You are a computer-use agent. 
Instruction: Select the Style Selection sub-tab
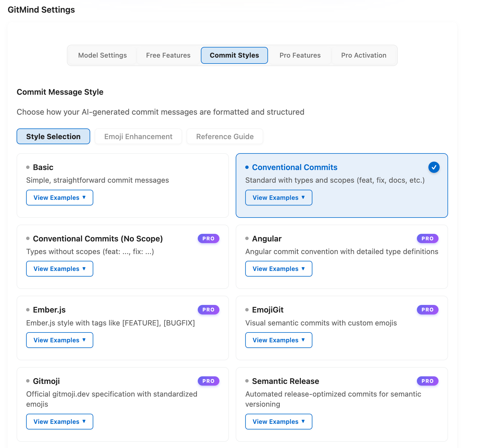pos(53,137)
